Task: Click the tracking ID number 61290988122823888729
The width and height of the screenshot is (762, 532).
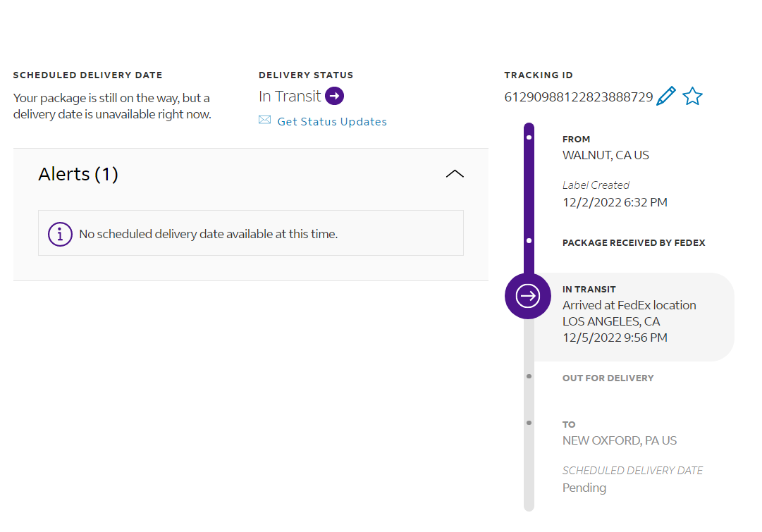Action: (579, 97)
